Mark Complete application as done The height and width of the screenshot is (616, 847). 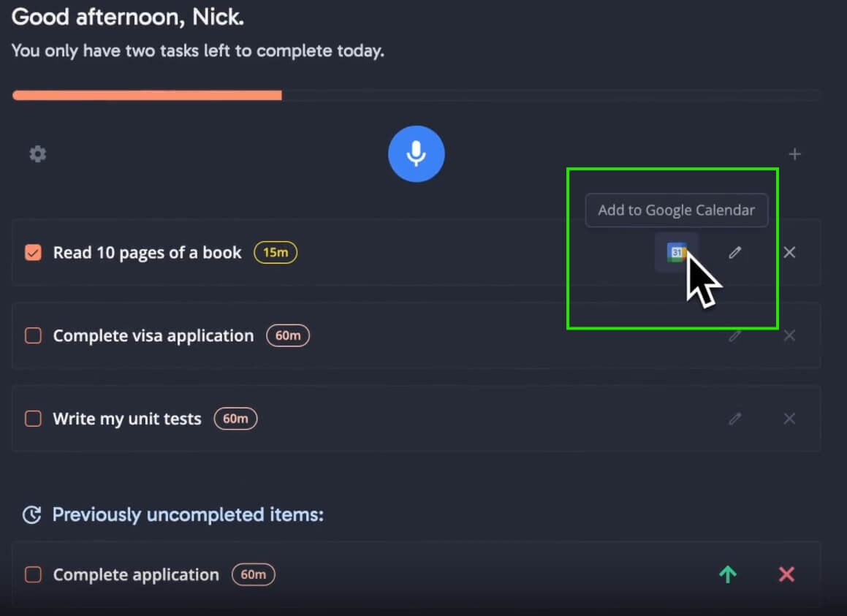click(x=33, y=574)
